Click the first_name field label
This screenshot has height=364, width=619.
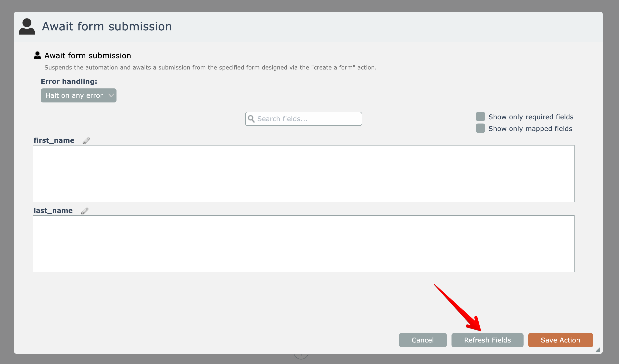[x=54, y=141]
